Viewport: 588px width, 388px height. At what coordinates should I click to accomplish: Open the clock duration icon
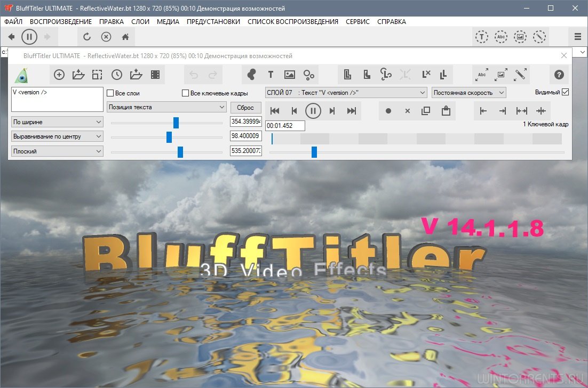pyautogui.click(x=117, y=75)
